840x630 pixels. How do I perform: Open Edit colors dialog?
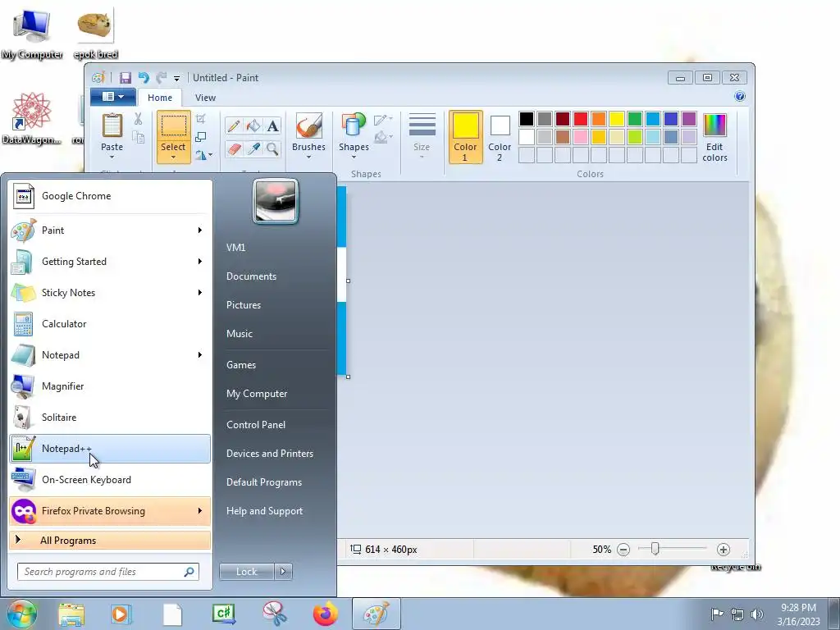714,137
